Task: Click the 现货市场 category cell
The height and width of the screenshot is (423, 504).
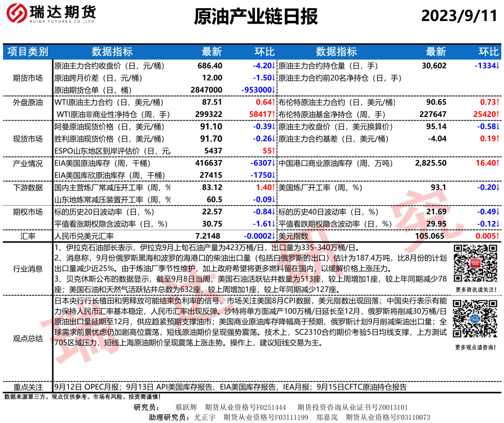Action: [x=28, y=139]
